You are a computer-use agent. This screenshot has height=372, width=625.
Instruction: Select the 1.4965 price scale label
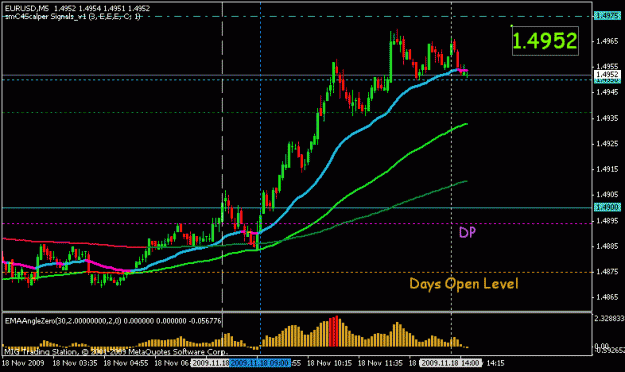point(607,41)
